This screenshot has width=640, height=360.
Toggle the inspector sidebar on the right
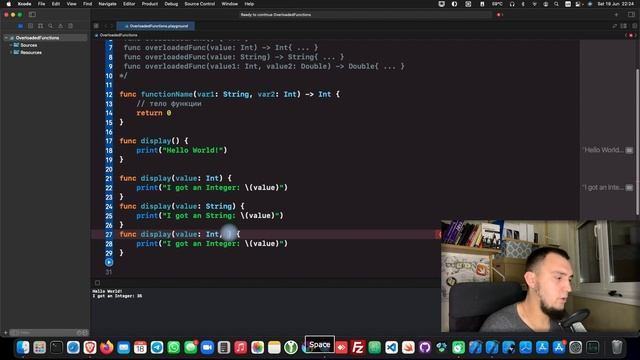pos(631,15)
